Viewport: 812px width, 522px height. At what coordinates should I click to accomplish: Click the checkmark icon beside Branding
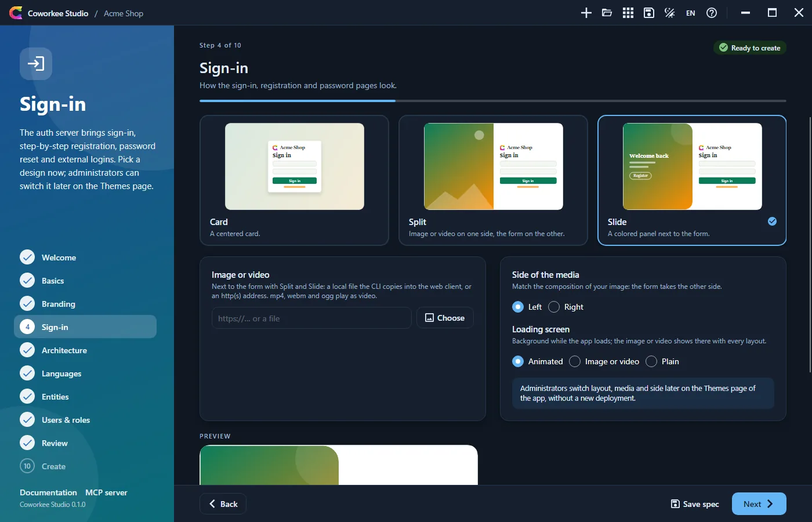coord(27,303)
